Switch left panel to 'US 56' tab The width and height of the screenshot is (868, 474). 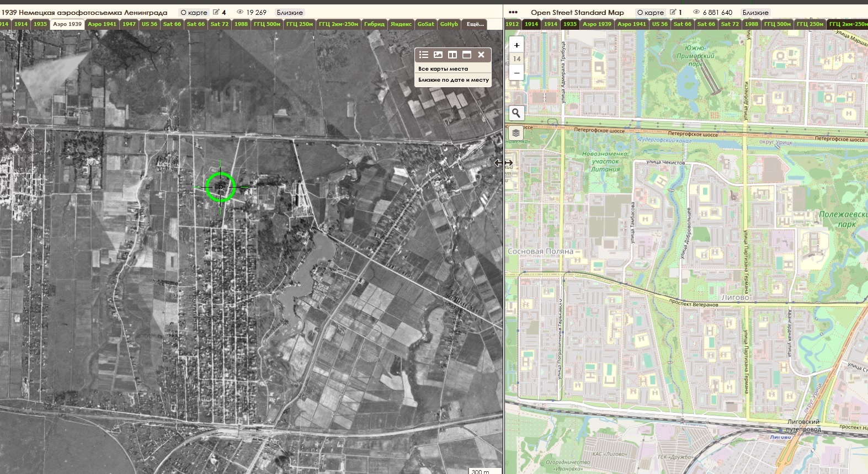click(x=150, y=24)
